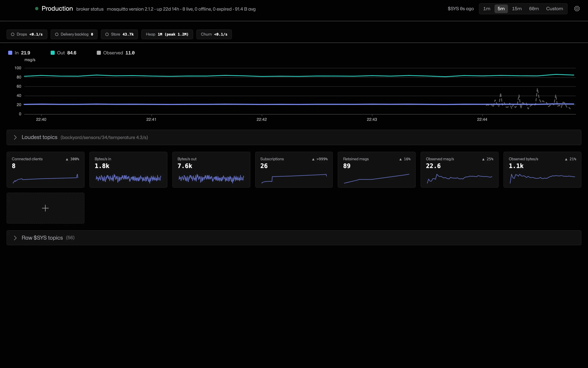Expand Loudest topics with the chevron
This screenshot has width=588, height=368.
[15, 138]
